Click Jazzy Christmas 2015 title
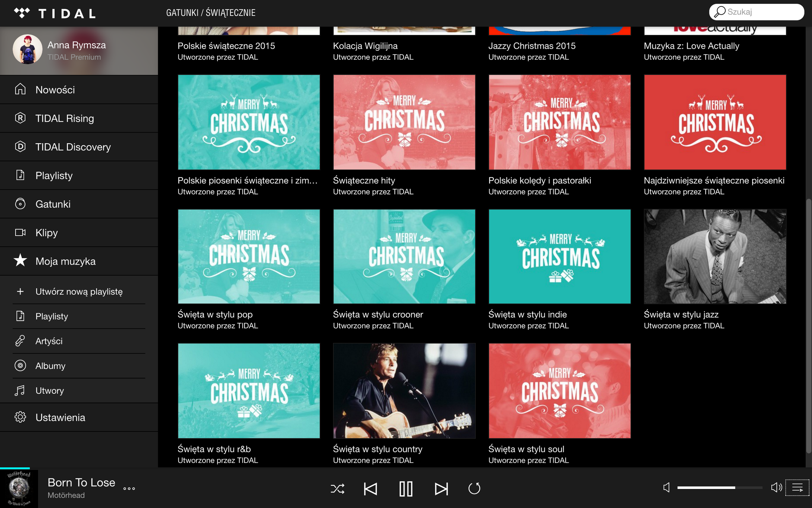812x508 pixels. click(532, 46)
